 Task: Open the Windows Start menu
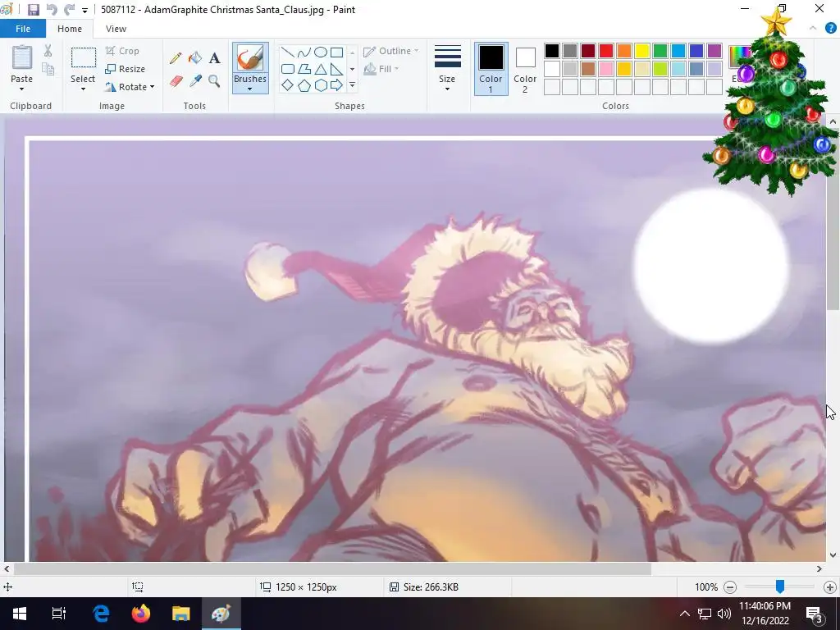click(20, 614)
